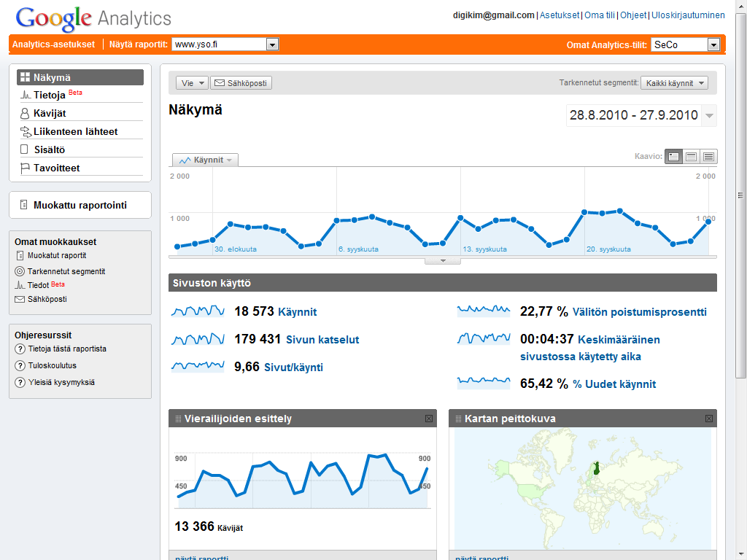Open the Tavoitteet goals section

[x=56, y=168]
